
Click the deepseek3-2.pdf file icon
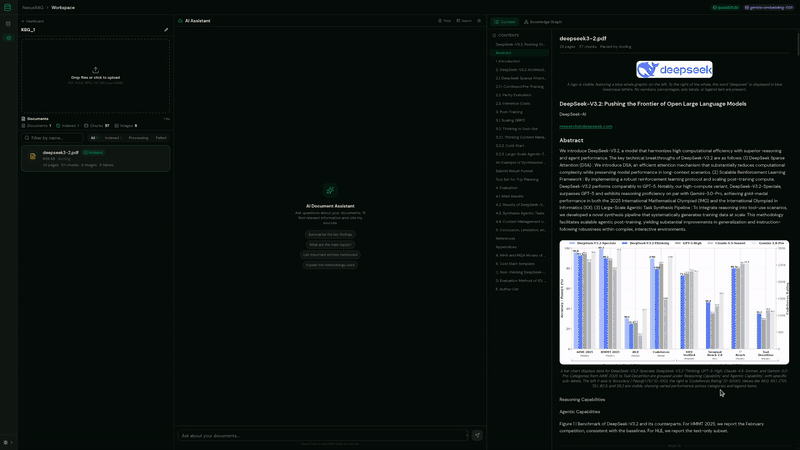(33, 156)
